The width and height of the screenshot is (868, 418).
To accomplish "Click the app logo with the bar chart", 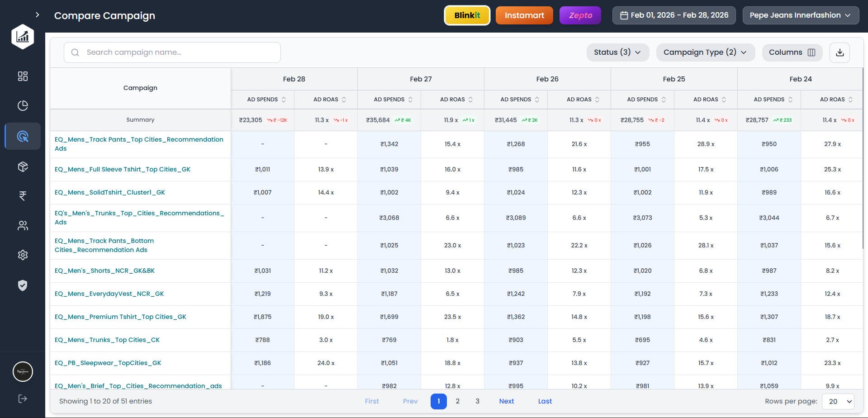I will click(x=23, y=37).
